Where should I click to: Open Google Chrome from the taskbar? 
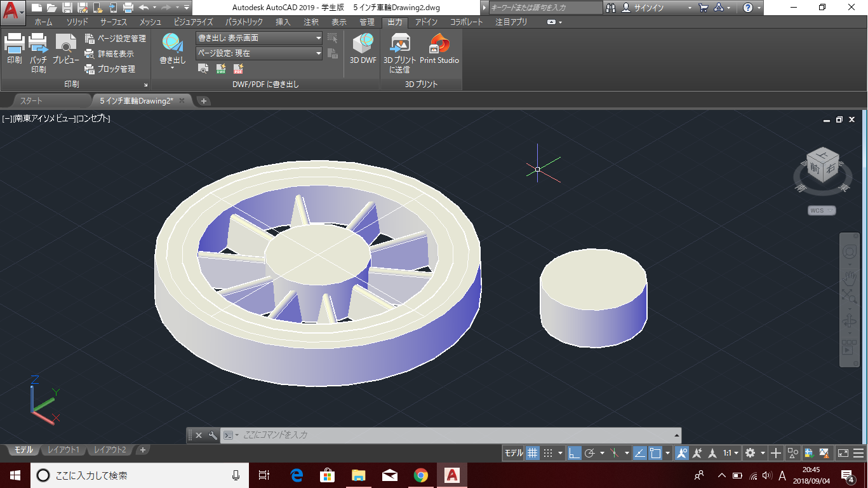click(x=420, y=475)
